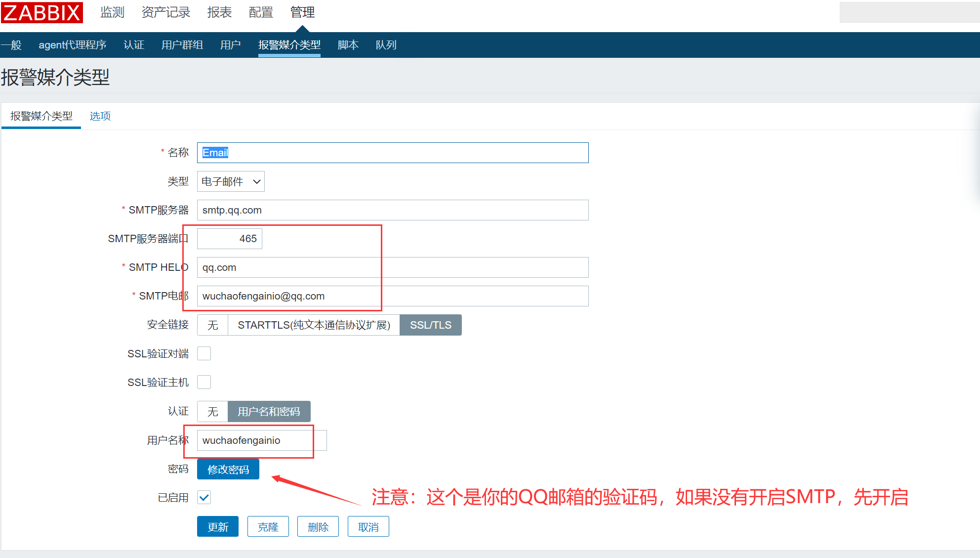The image size is (980, 558).
Task: Open the 配置 top menu
Action: 261,12
